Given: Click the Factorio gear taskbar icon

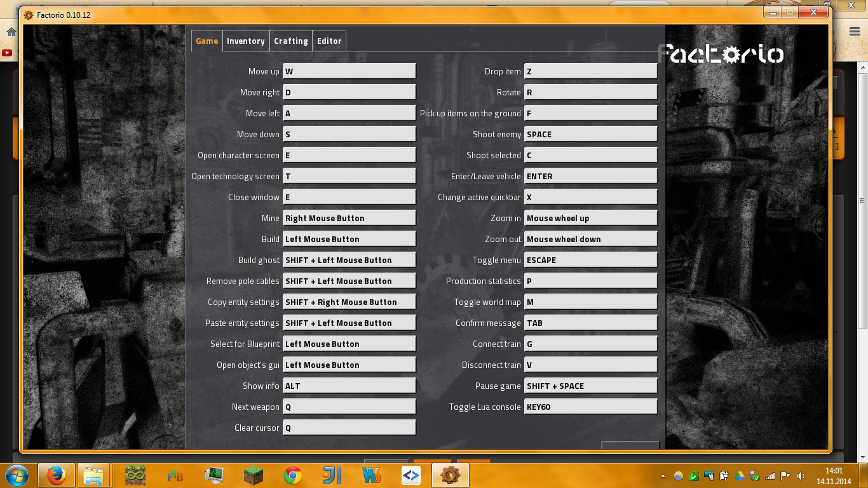Looking at the screenshot, I should (x=450, y=475).
